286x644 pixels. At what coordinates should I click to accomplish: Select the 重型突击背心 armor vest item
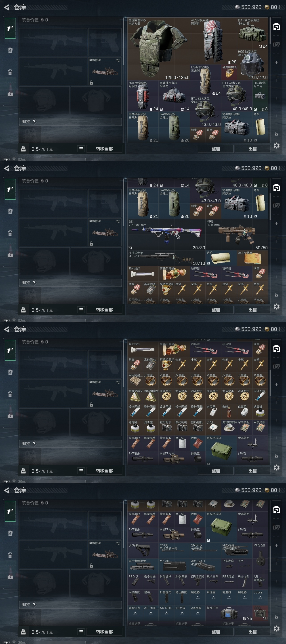click(x=159, y=49)
